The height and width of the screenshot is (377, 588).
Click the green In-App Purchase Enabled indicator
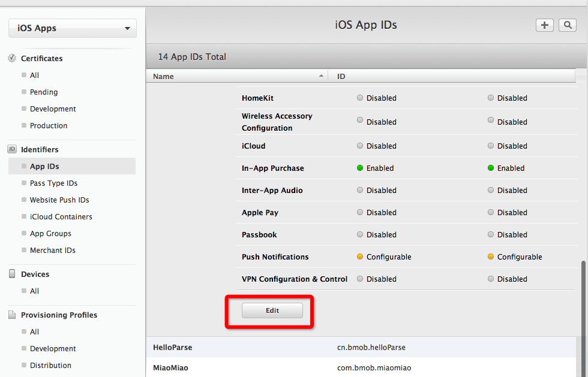[x=360, y=168]
